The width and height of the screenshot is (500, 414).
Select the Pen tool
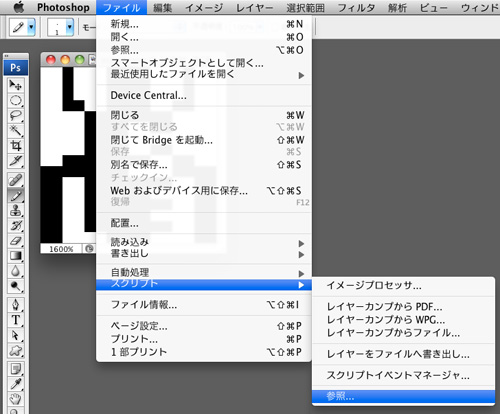(x=16, y=305)
